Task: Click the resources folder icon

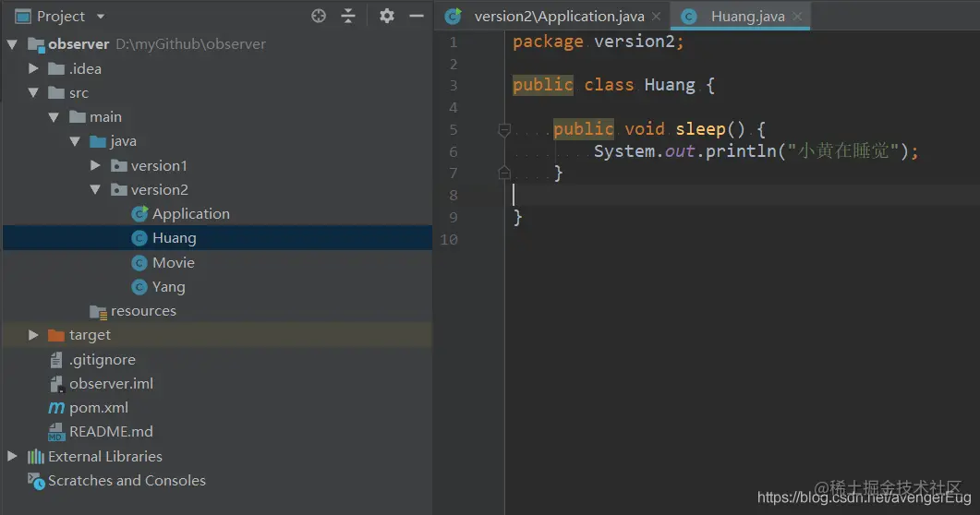Action: [x=98, y=312]
